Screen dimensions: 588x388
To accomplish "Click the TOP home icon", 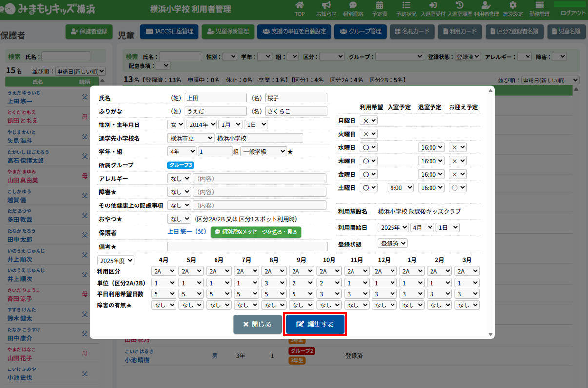I will click(x=300, y=6).
